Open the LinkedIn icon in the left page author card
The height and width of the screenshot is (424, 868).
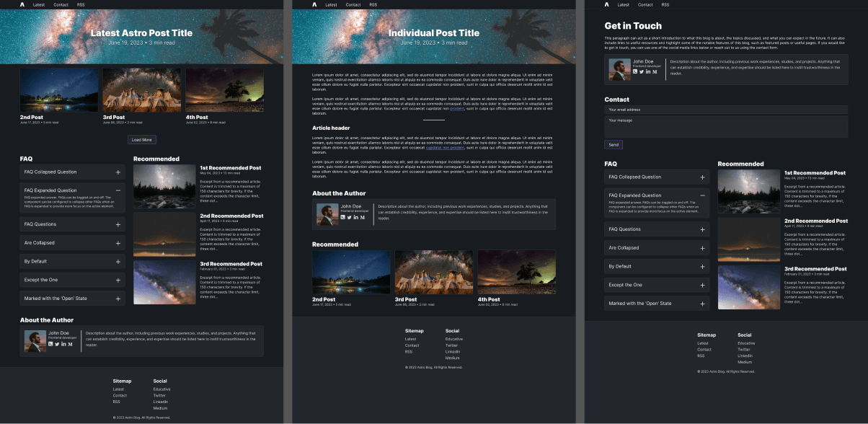coord(63,344)
